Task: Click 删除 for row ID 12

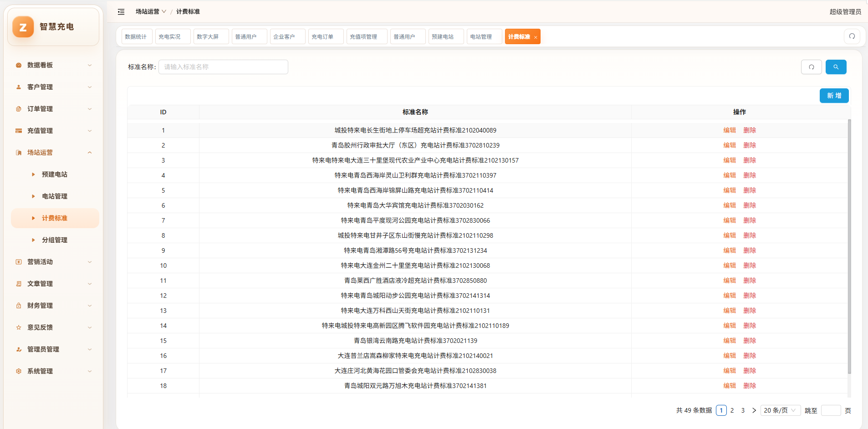Action: (750, 296)
